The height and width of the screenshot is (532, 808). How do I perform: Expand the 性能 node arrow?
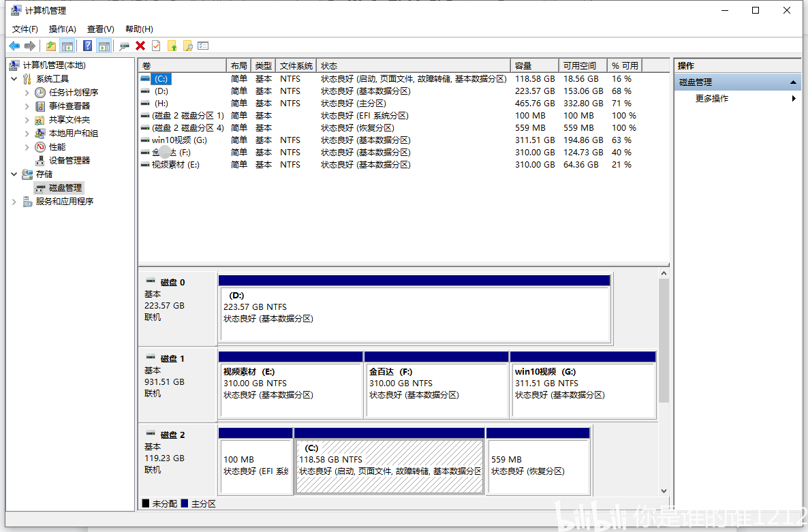tap(27, 146)
